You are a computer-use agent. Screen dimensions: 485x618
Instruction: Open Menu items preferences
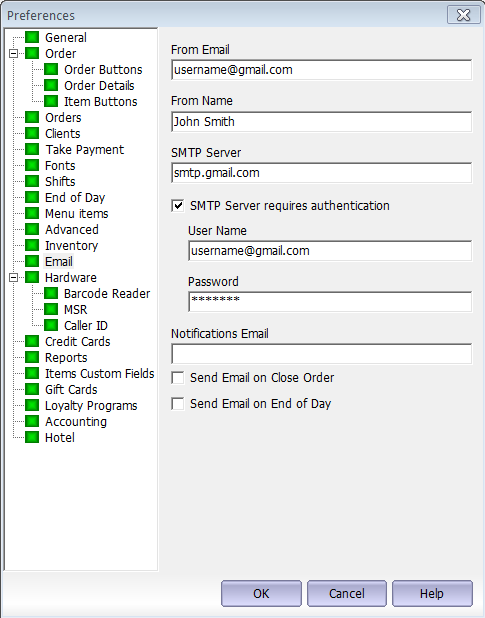coord(76,213)
